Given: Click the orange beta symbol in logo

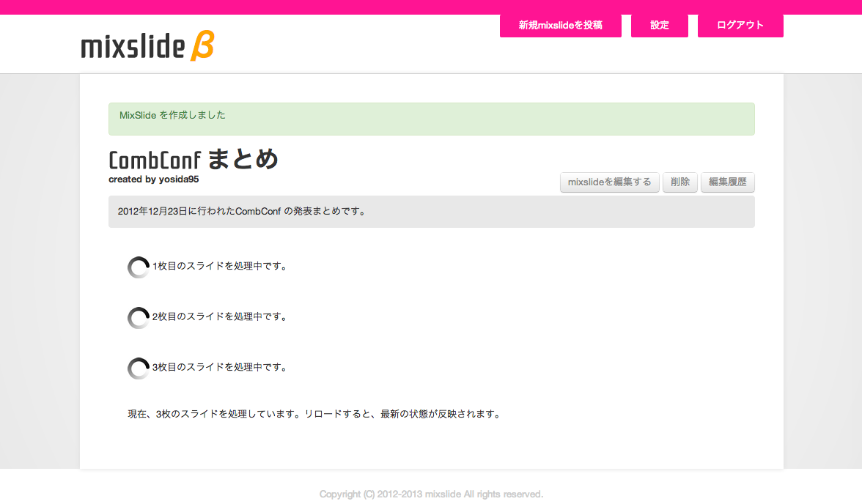Looking at the screenshot, I should 202,46.
